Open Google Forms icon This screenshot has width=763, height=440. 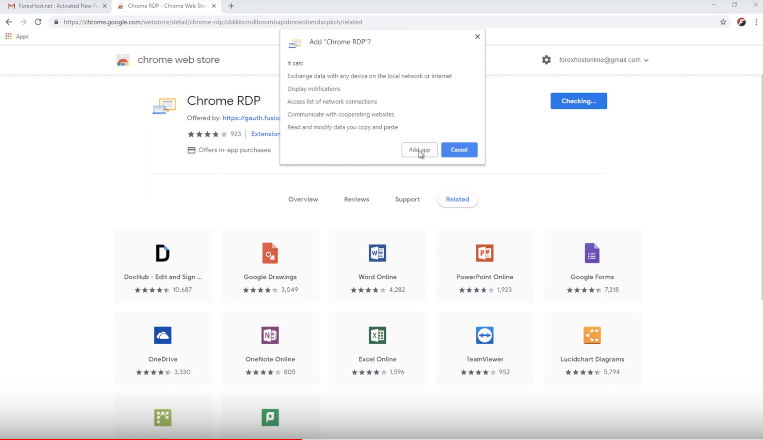[x=592, y=253]
